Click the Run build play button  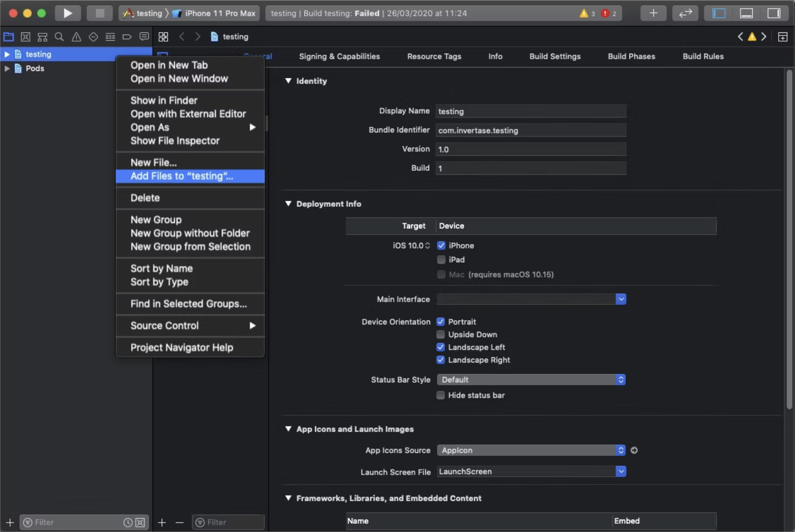click(67, 13)
